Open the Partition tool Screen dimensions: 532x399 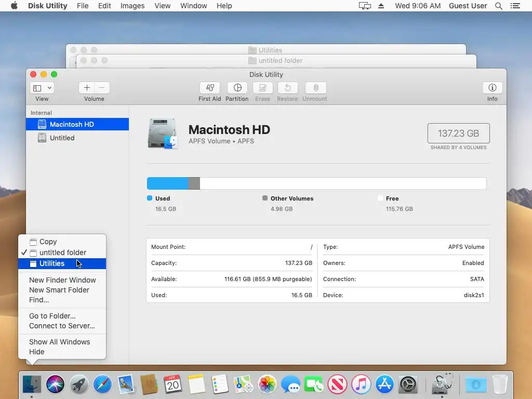tap(237, 88)
